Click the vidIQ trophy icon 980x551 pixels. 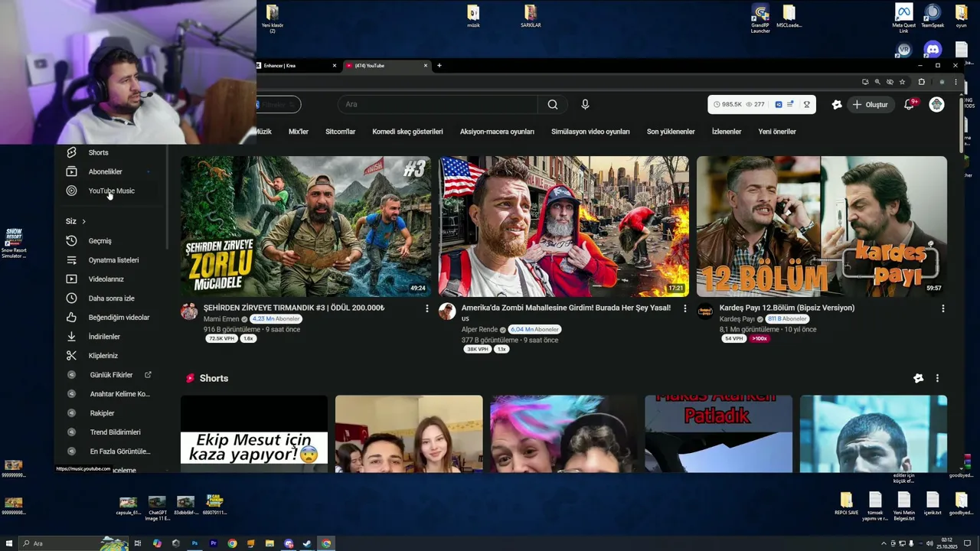point(806,104)
